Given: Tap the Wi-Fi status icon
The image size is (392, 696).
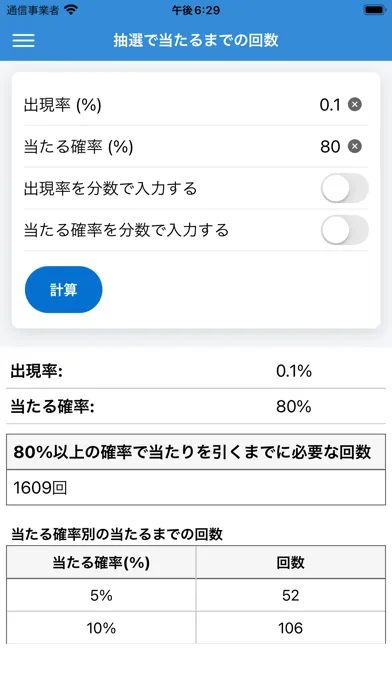Looking at the screenshot, I should tap(71, 10).
